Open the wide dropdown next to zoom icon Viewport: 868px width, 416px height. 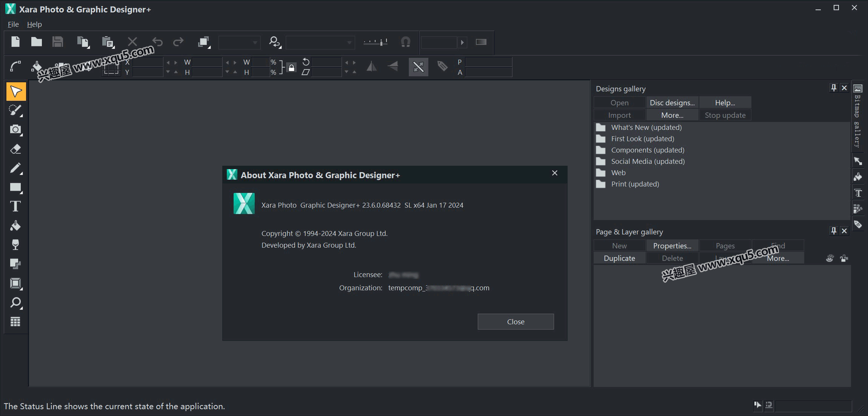320,42
